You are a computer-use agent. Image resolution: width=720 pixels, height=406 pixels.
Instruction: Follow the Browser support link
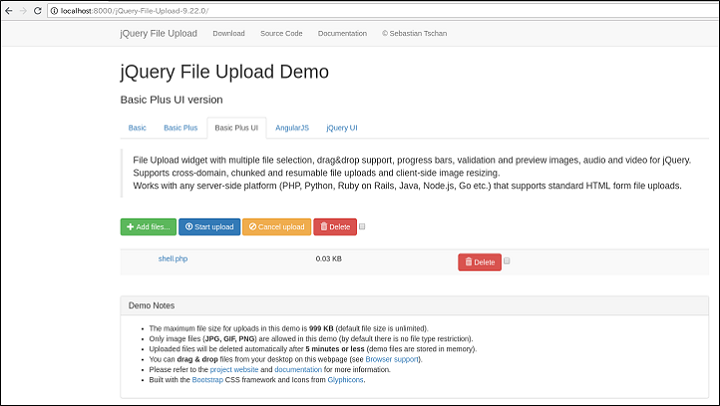[x=392, y=359]
